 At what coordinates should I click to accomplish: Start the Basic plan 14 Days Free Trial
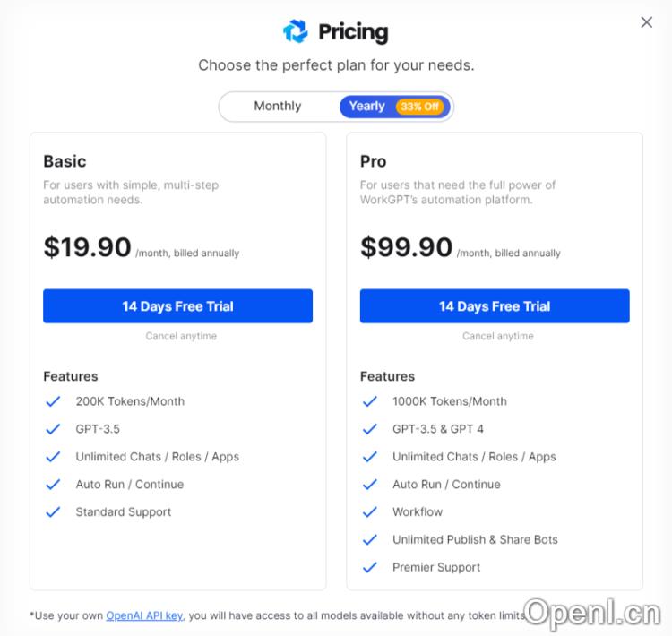tap(177, 306)
